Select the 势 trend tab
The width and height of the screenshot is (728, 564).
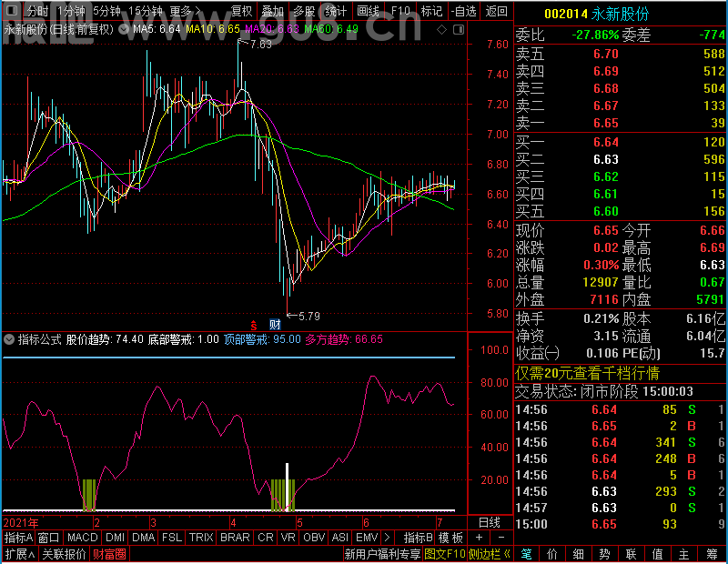(x=604, y=554)
